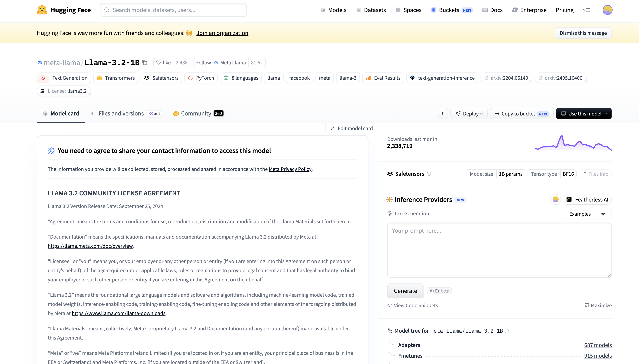The image size is (639, 364).
Task: Click the Hugging Face logo emoji
Action: click(42, 10)
